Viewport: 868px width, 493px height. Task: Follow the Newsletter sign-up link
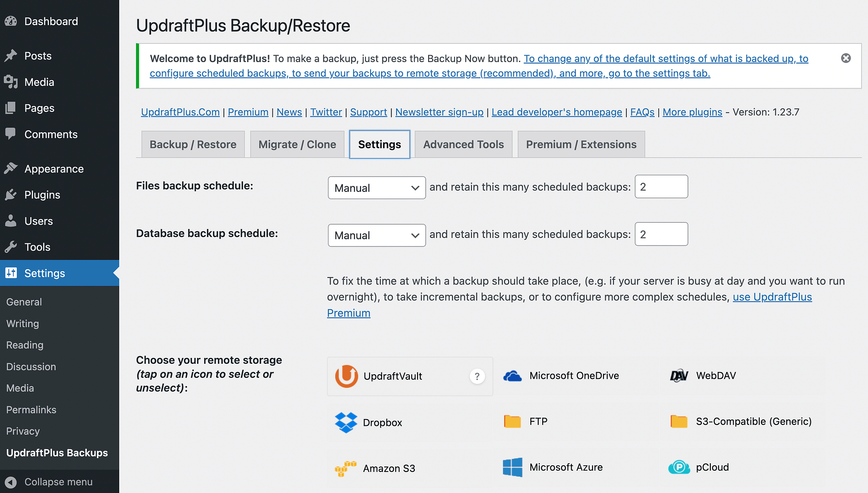439,112
